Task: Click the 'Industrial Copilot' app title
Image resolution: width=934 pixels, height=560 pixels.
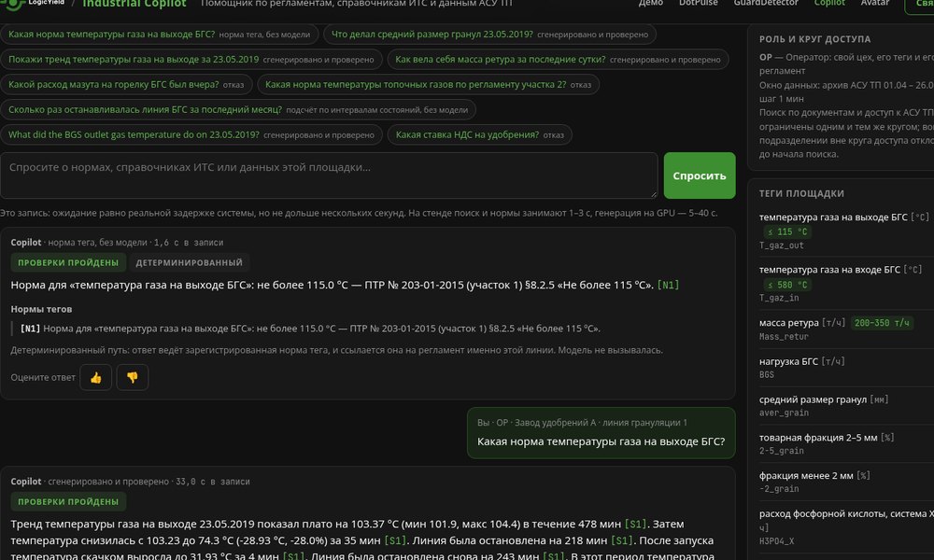Action: [x=134, y=4]
